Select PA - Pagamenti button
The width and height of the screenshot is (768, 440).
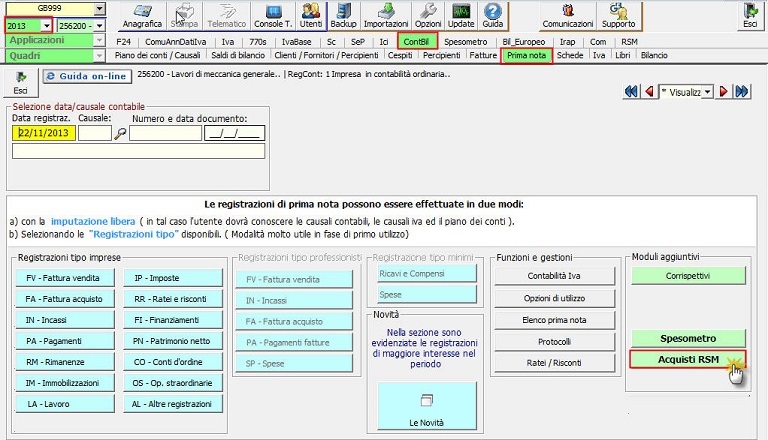click(65, 341)
